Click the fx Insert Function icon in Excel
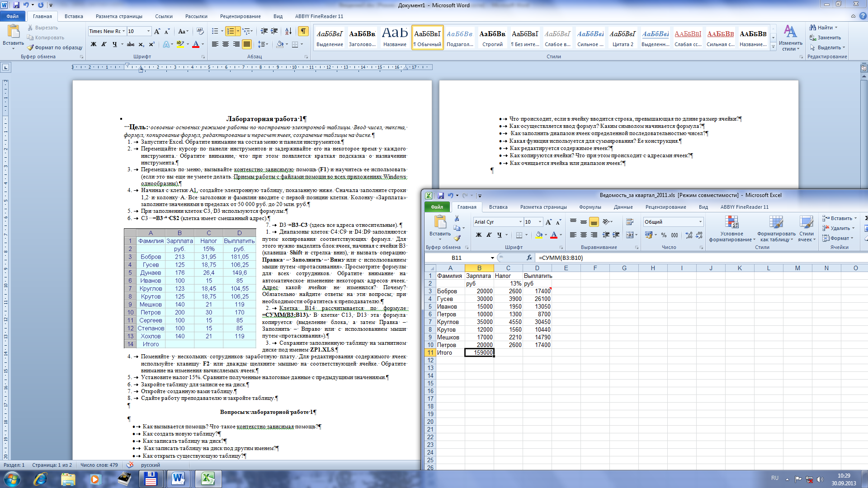This screenshot has height=488, width=868. tap(529, 258)
